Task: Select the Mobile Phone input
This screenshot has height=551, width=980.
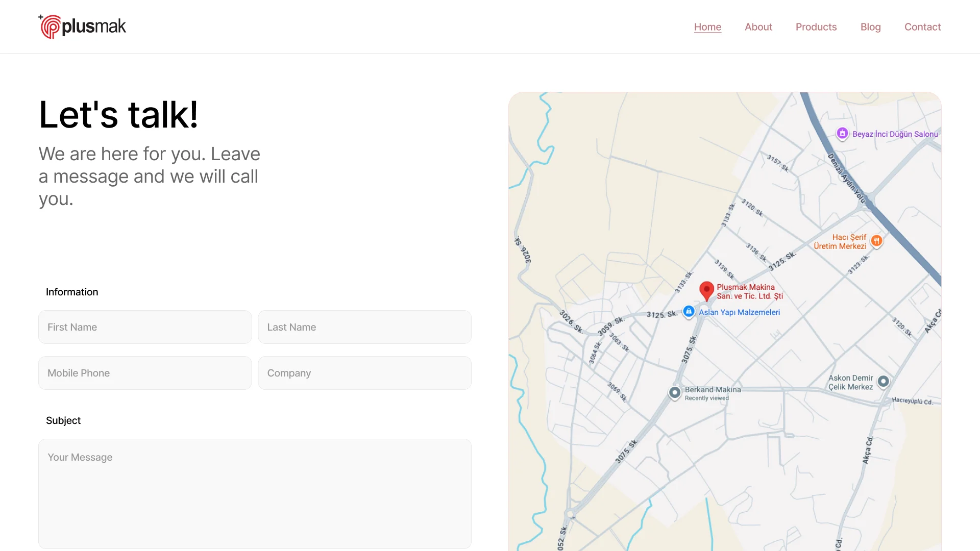Action: click(x=145, y=373)
